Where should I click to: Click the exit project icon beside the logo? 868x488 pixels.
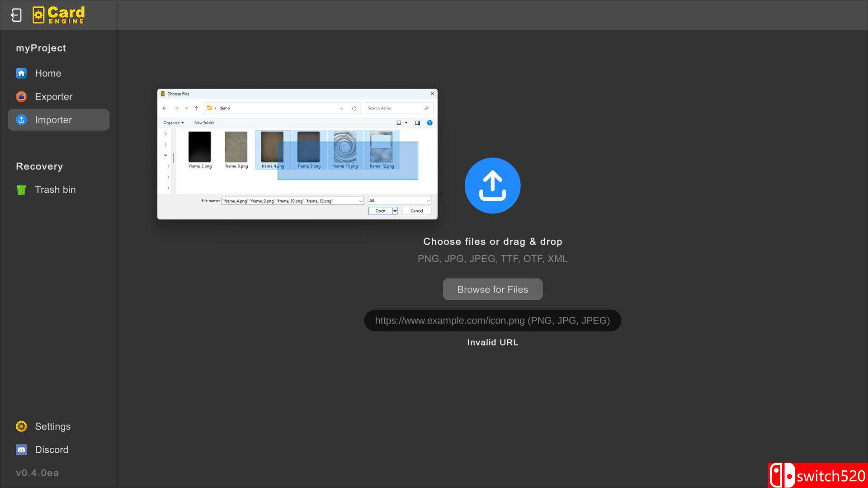[16, 15]
